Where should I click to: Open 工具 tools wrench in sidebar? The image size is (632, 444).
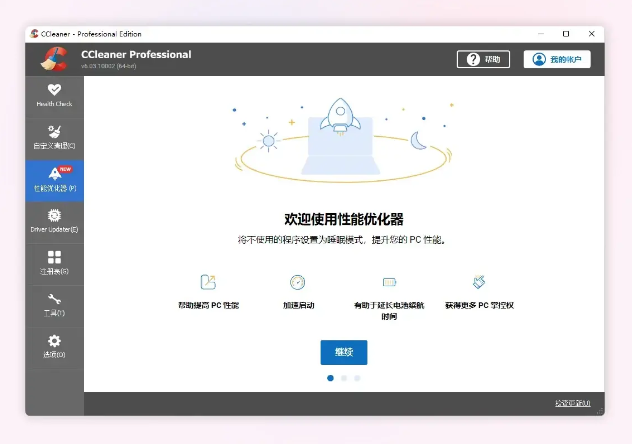click(x=54, y=306)
